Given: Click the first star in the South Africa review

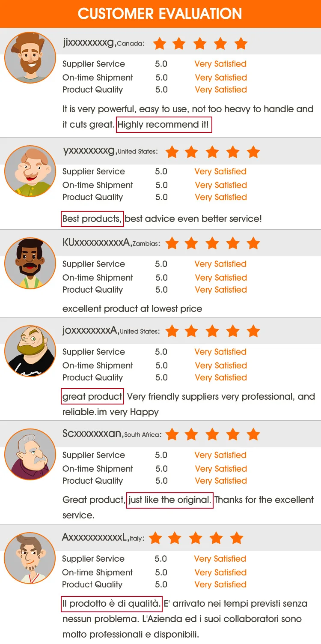Looking at the screenshot, I should (x=172, y=434).
